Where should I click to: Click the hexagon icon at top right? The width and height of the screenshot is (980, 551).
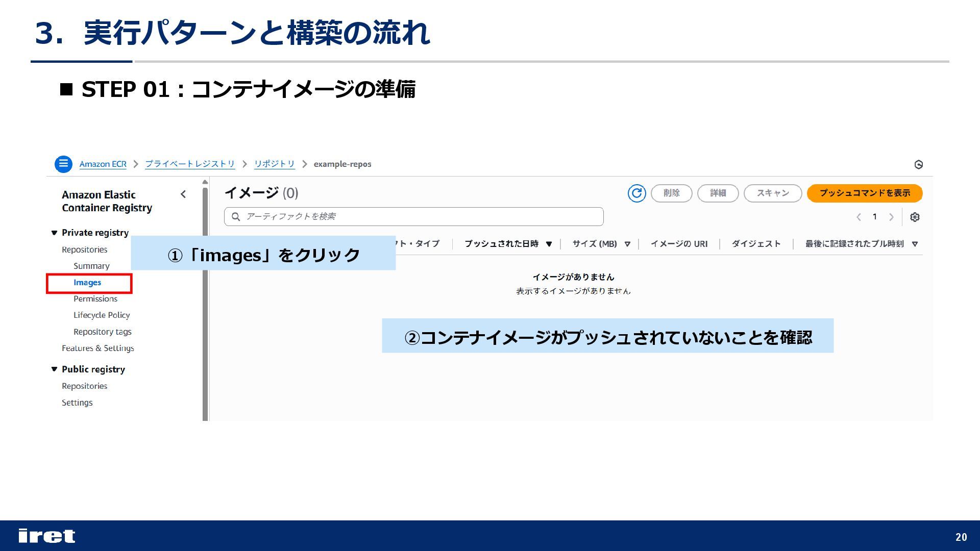pos(919,164)
